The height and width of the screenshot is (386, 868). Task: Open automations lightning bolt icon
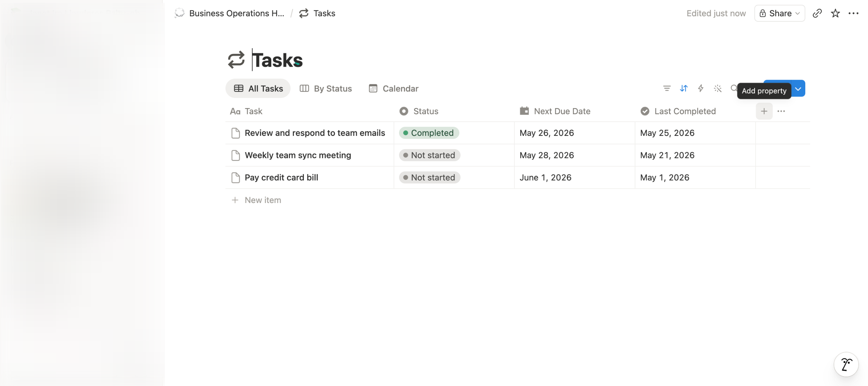click(x=701, y=88)
